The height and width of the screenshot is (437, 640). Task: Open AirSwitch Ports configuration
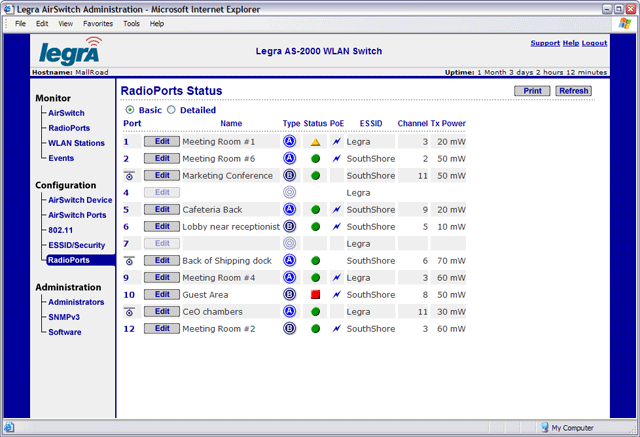(77, 215)
